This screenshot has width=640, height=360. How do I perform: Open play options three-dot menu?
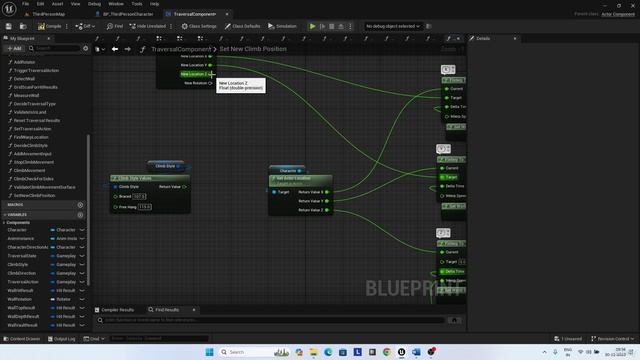click(350, 26)
